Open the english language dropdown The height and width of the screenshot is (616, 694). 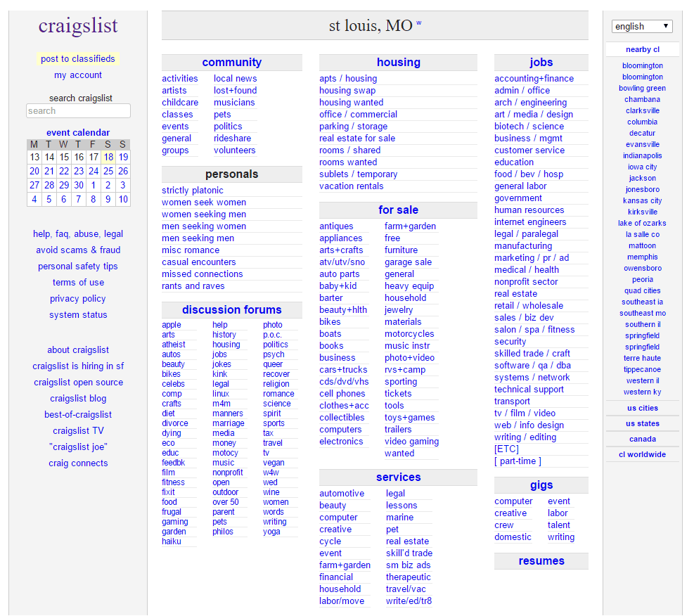coord(642,27)
